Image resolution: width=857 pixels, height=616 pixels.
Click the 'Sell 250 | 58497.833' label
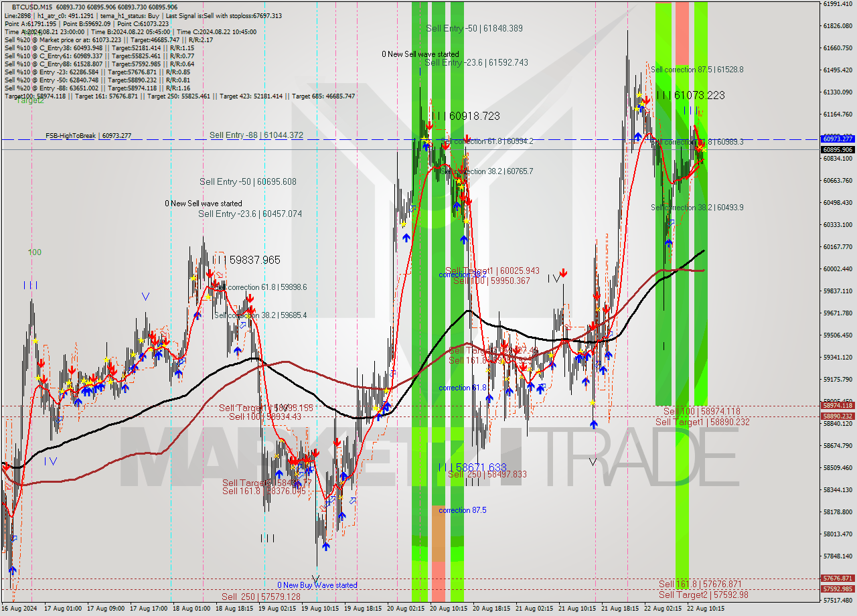[x=487, y=474]
